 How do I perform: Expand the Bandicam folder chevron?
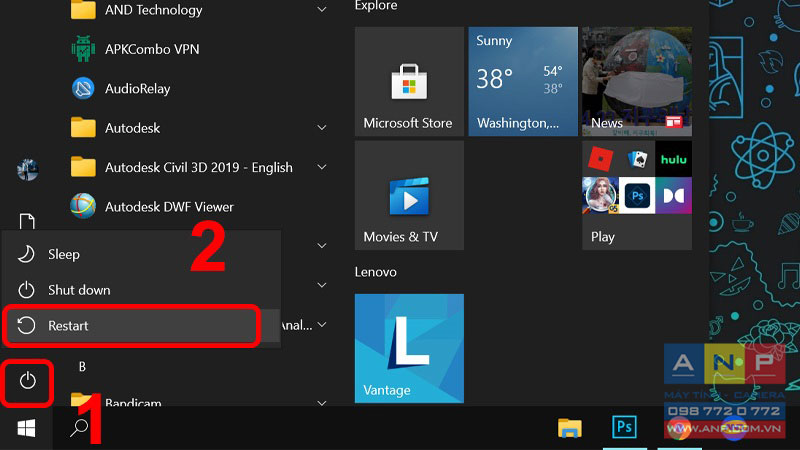[x=322, y=403]
